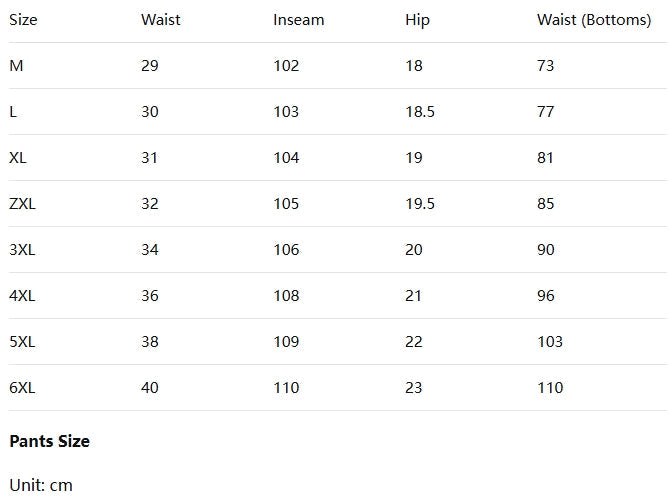Select the XL size row label
The height and width of the screenshot is (500, 669).
[x=17, y=158]
